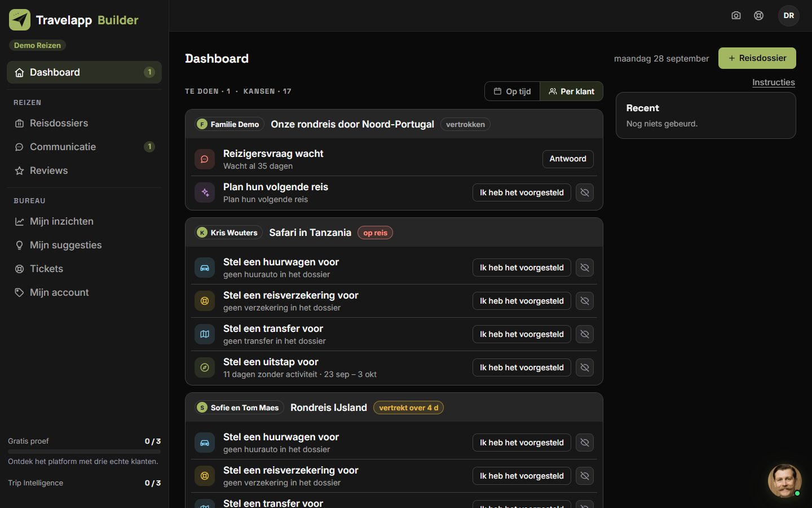
Task: Hide huurwagen suggestion for Safari in Tanzania
Action: [585, 268]
